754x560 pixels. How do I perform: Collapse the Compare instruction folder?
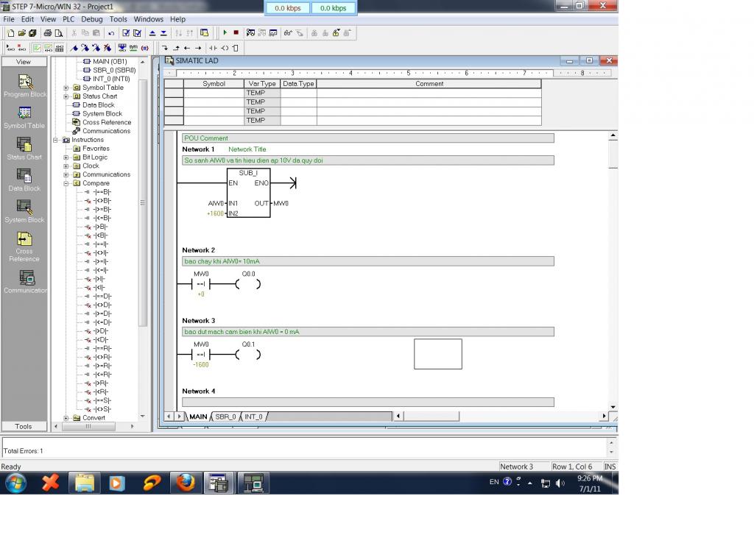pos(66,183)
